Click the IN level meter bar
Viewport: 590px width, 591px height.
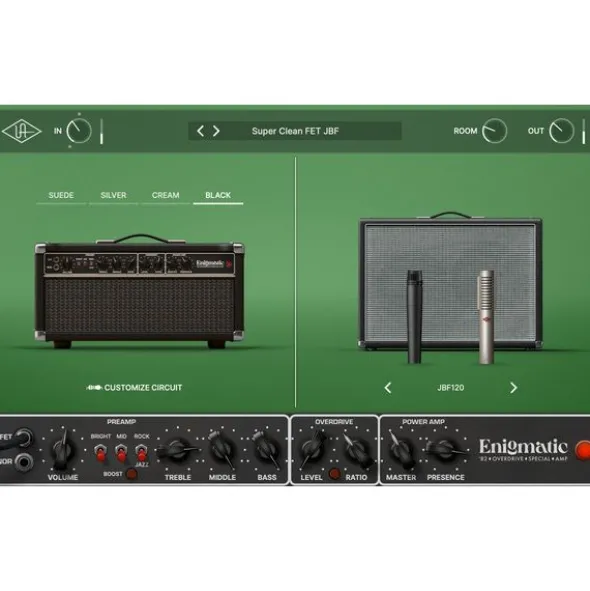point(101,131)
